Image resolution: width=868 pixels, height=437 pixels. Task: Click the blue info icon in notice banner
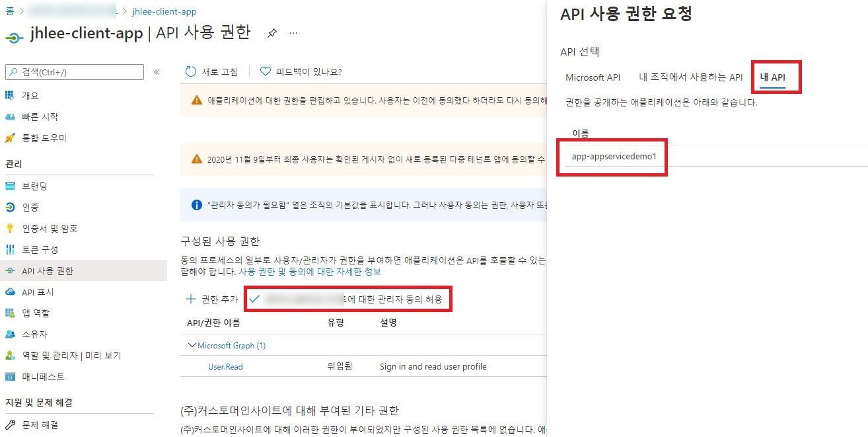(x=196, y=205)
